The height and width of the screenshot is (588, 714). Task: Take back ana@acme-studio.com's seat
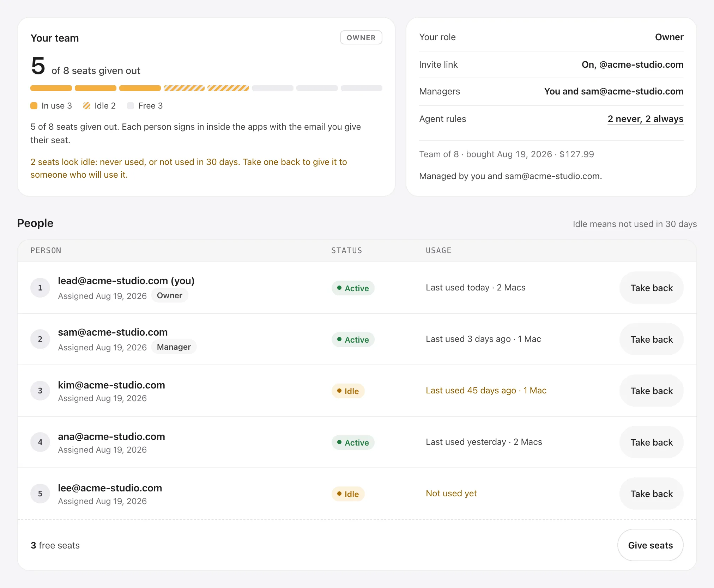[651, 442]
